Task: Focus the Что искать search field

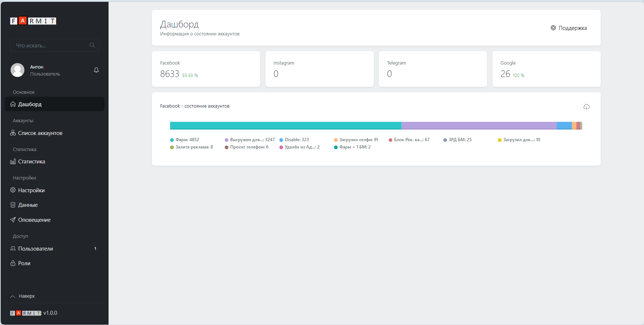Action: [x=55, y=45]
